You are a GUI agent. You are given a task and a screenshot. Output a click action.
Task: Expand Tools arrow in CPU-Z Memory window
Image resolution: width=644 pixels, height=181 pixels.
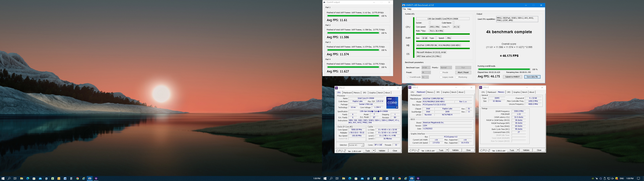(x=518, y=150)
